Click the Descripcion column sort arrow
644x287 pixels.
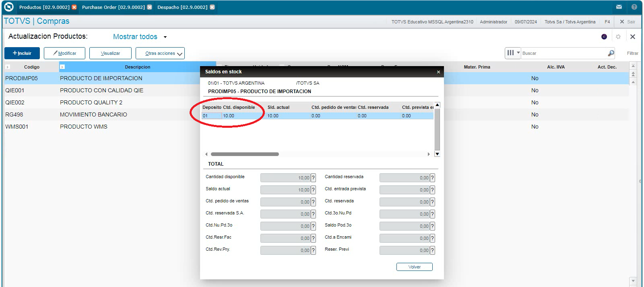62,67
